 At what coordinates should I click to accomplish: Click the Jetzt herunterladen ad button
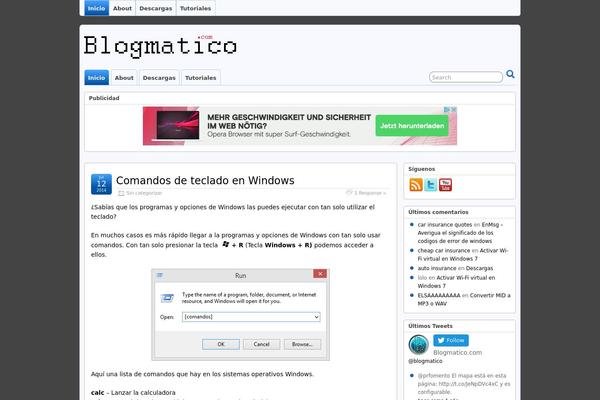pos(412,126)
